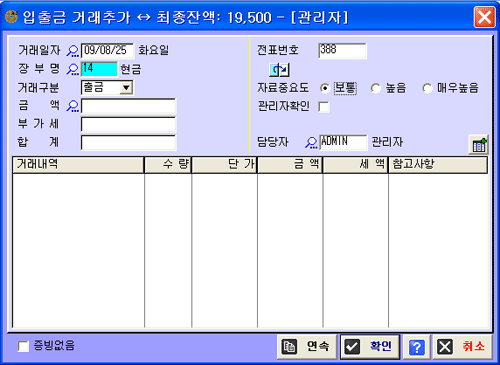Viewport: 500px width, 365px height.
Task: Check the 관리자확인 checkbox
Action: pyautogui.click(x=324, y=107)
